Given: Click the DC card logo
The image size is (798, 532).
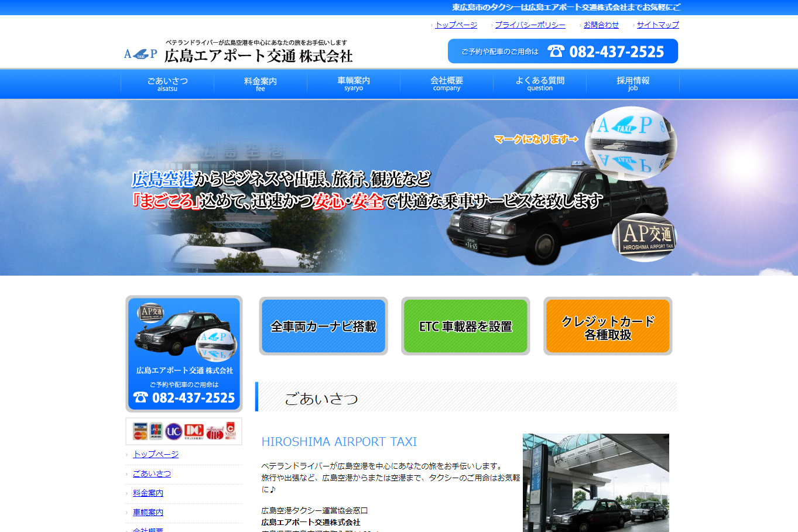Looking at the screenshot, I should [194, 431].
